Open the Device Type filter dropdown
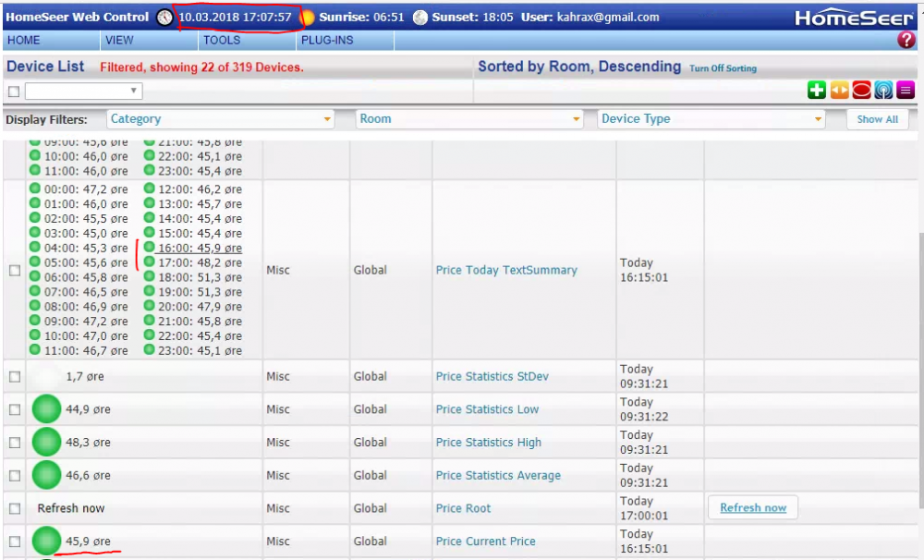This screenshot has width=924, height=560. click(711, 119)
